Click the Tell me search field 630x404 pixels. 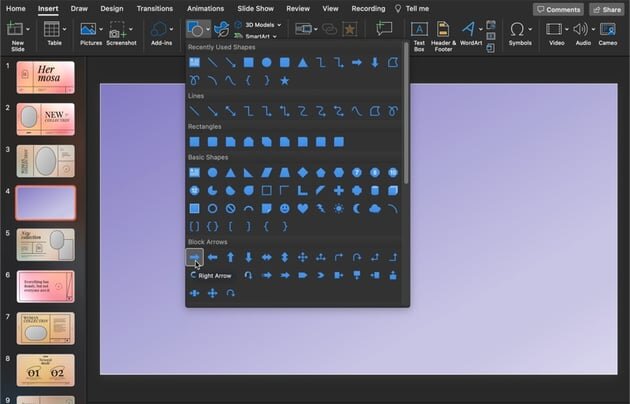416,8
